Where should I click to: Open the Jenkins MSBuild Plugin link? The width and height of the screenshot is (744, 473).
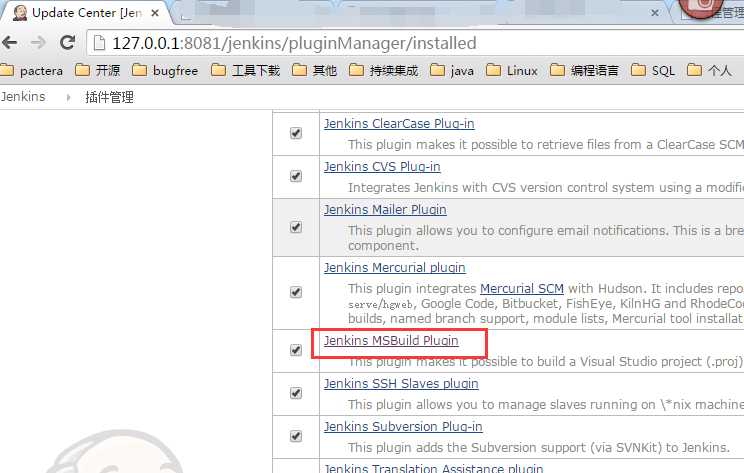point(391,341)
